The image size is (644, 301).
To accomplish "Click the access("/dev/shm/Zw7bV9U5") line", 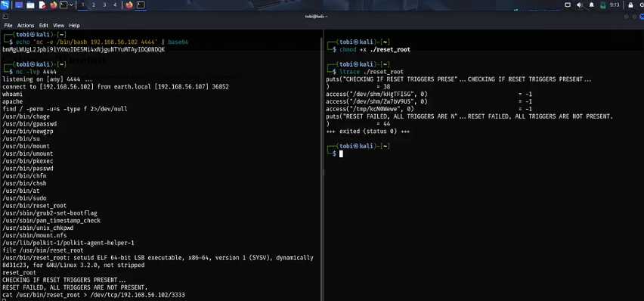I will 429,101.
